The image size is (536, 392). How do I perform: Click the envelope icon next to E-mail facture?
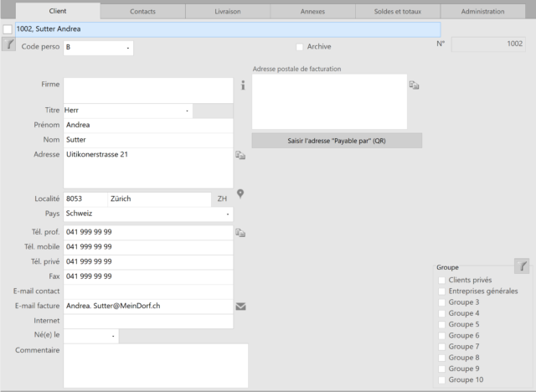point(241,307)
